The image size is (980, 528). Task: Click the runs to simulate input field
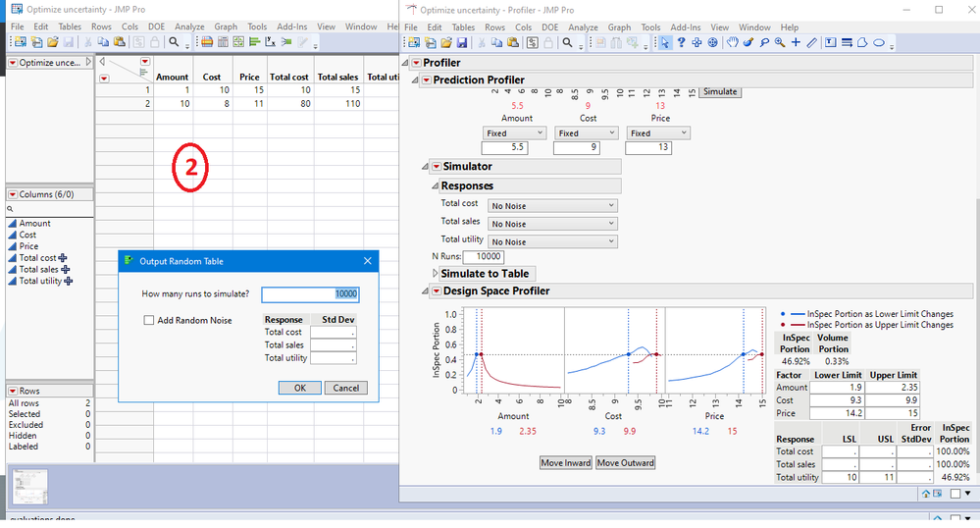tap(311, 294)
